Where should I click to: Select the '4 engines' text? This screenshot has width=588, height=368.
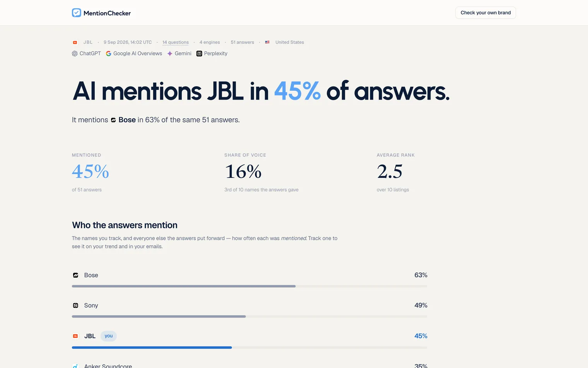coord(210,42)
